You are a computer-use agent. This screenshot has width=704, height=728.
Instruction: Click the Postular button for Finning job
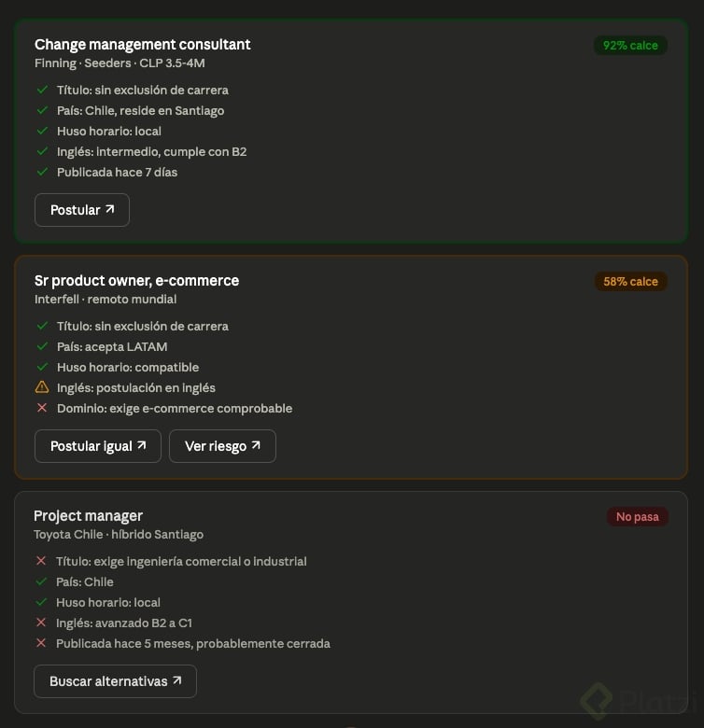click(x=82, y=210)
